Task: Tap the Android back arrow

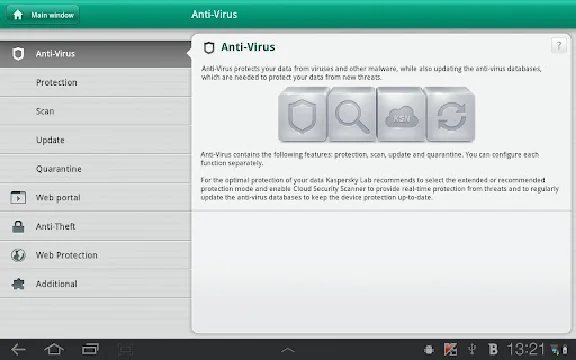Action: [x=18, y=349]
